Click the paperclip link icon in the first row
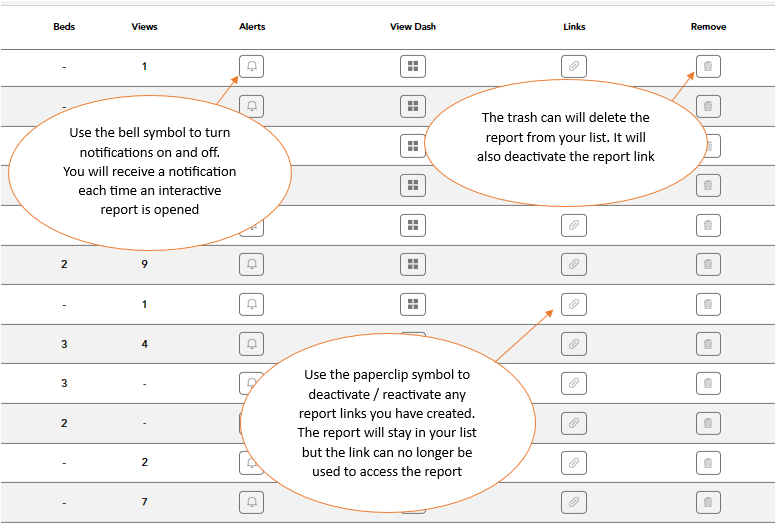Screen dimensions: 775x523 573,67
